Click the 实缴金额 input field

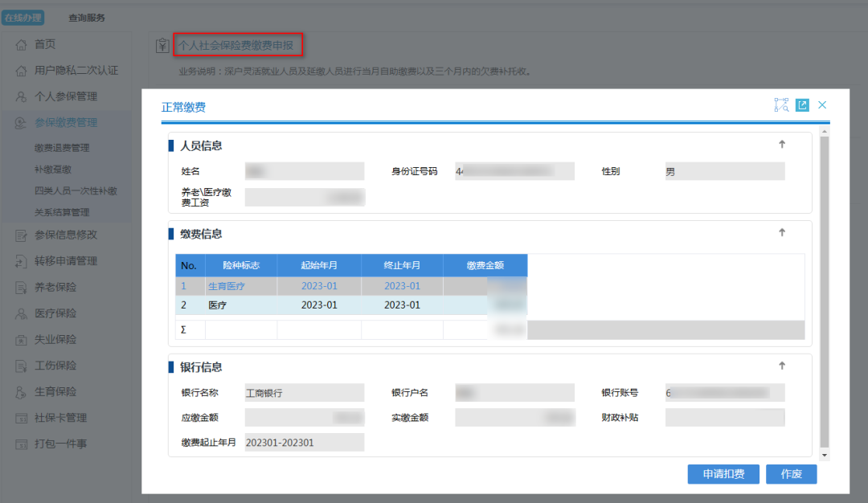[x=515, y=418]
